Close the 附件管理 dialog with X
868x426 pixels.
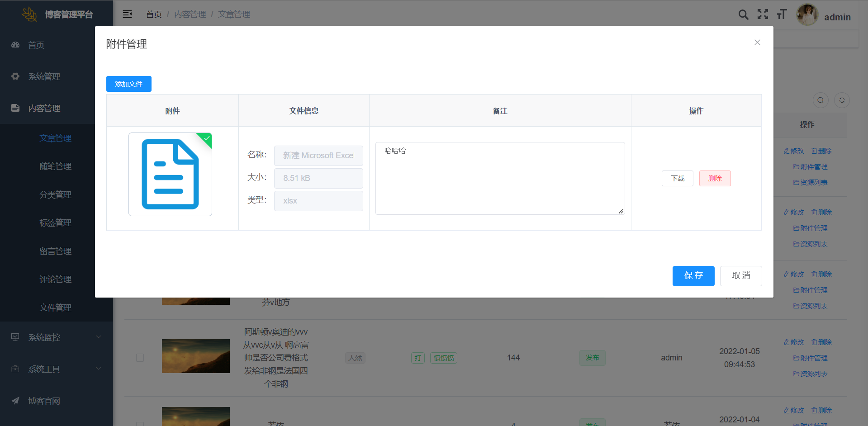coord(757,43)
